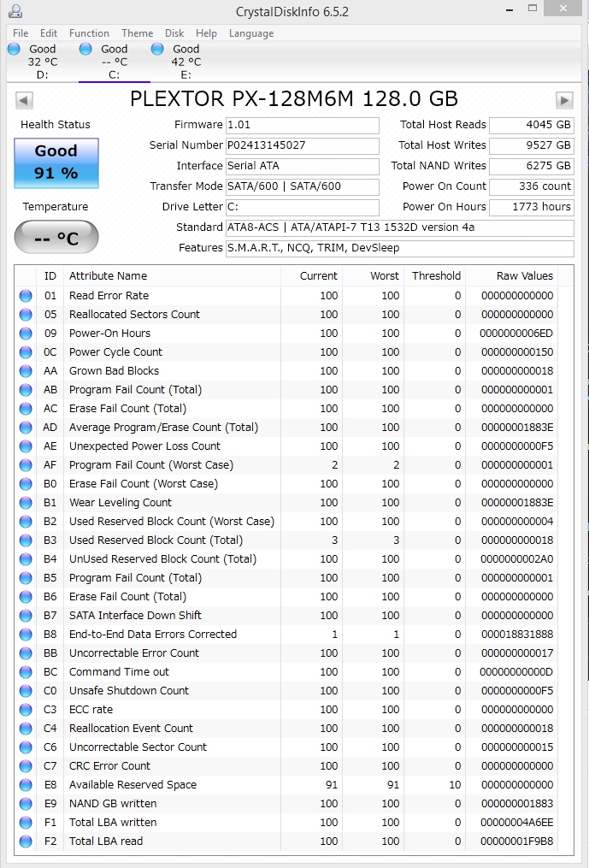Click the CrystalDiskInfo app icon in title bar
Screen dimensions: 589x868
tap(15, 10)
